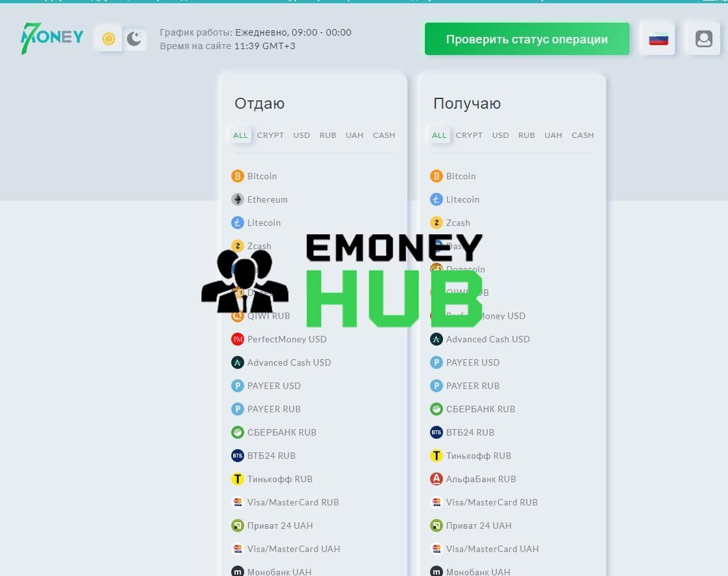Select ALL tab under Получаю
Screen dimensions: 728x576
439,135
